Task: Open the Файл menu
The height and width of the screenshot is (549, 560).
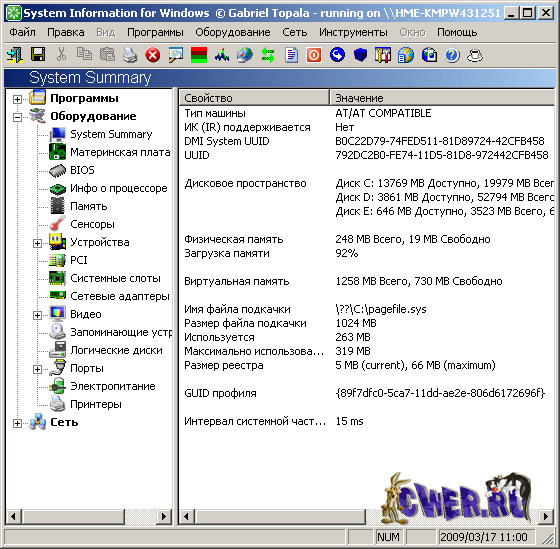Action: tap(22, 33)
